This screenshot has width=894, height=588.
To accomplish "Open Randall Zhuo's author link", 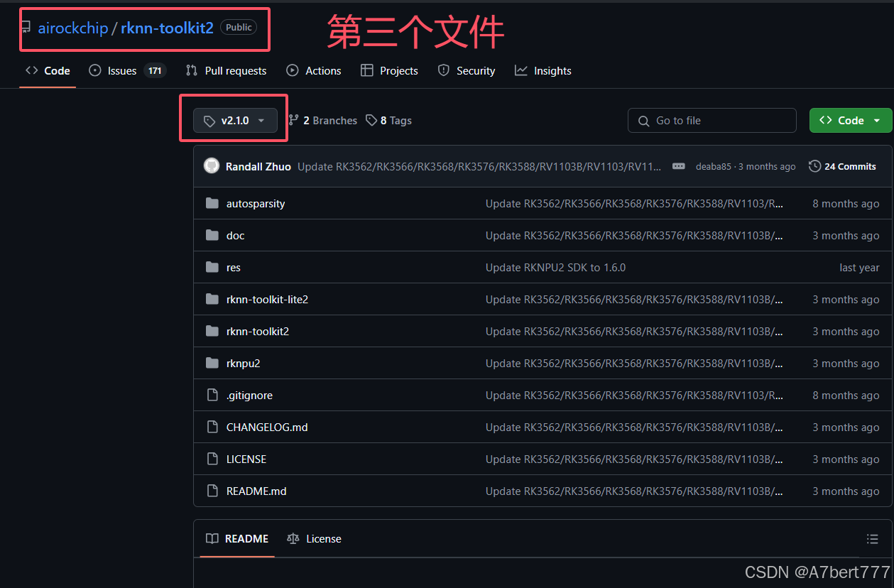I will click(258, 166).
